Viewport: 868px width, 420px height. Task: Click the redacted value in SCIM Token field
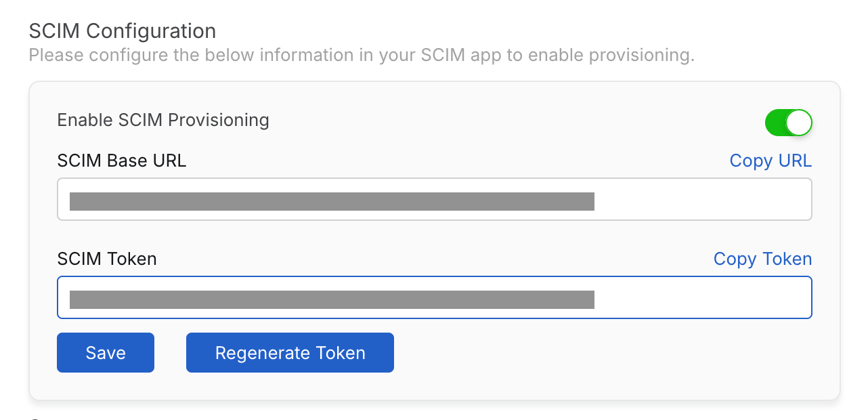click(x=332, y=299)
